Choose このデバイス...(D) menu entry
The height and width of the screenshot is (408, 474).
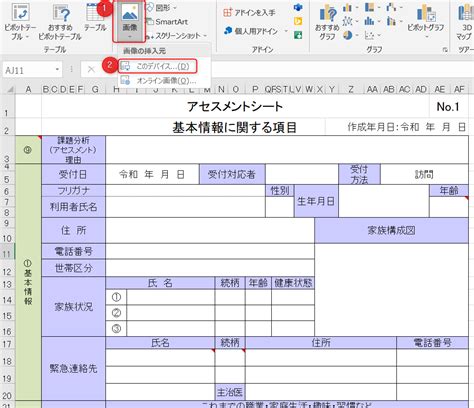coord(158,66)
